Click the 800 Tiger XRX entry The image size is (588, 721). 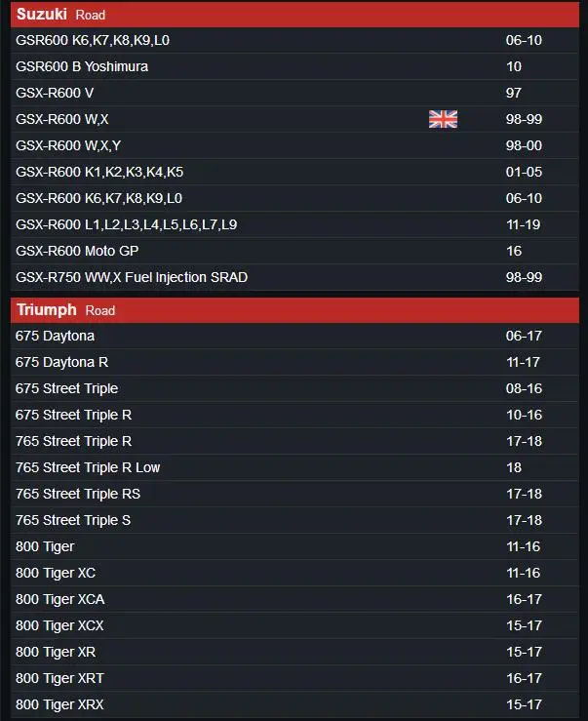point(59,704)
